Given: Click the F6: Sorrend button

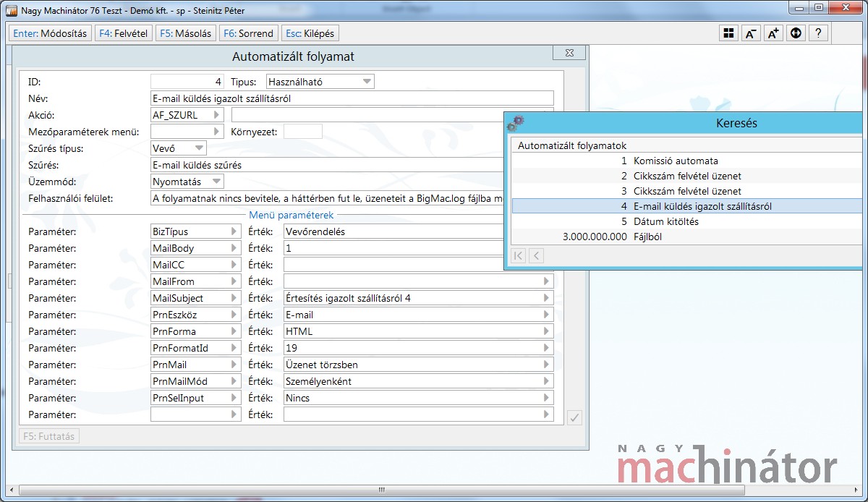Looking at the screenshot, I should (249, 33).
